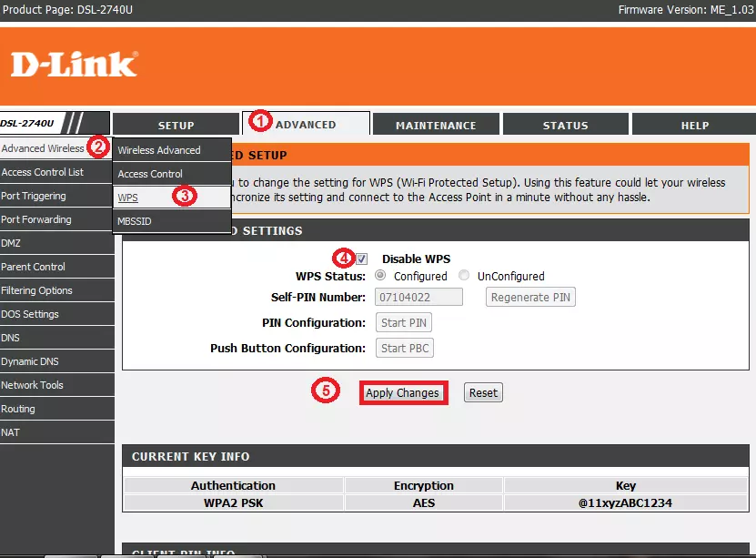Switch to the ADVANCED tab
Image resolution: width=756 pixels, height=558 pixels.
point(306,124)
